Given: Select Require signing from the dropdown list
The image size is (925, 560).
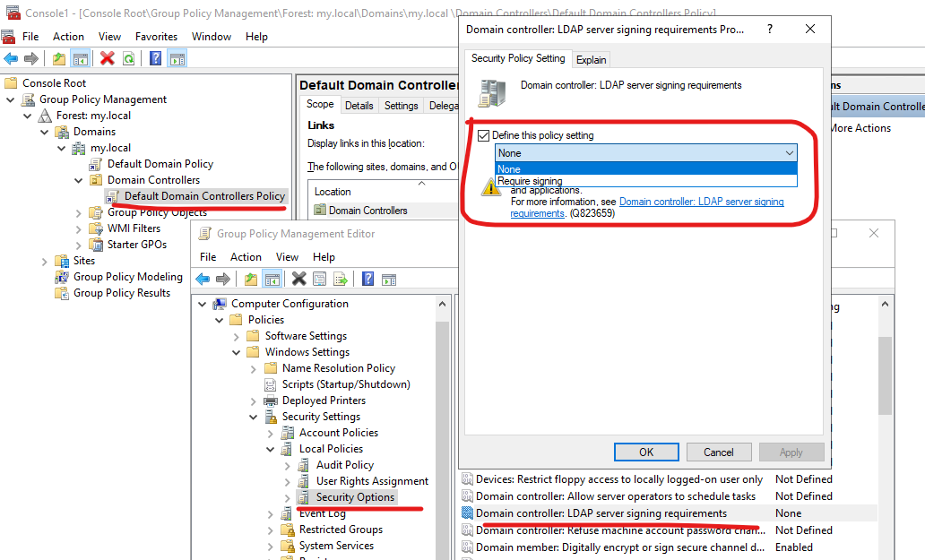Looking at the screenshot, I should point(531,181).
